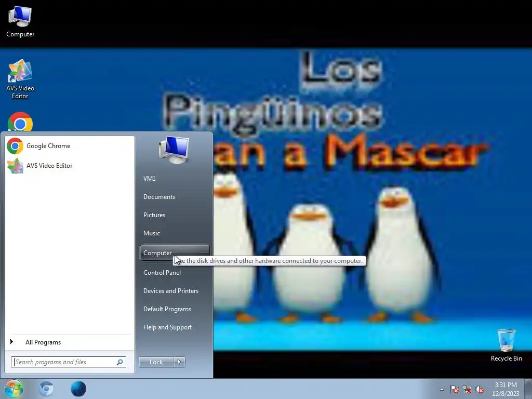Click the muted volume tray icon

[x=480, y=389]
